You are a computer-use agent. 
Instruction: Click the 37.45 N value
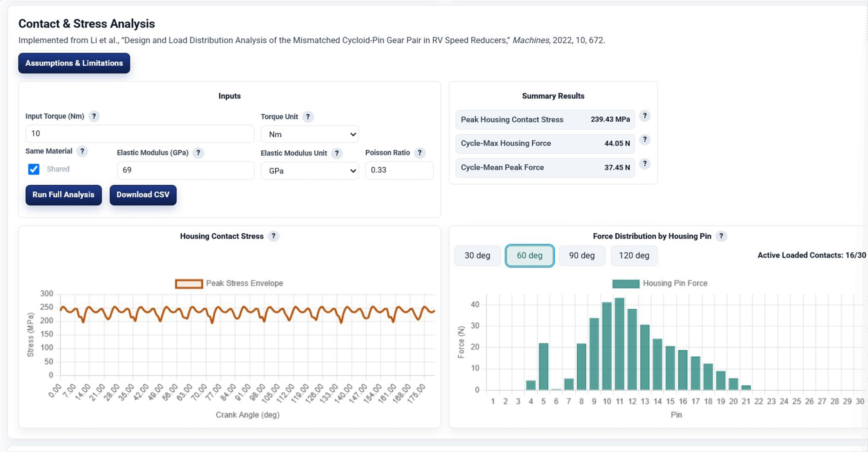[x=617, y=167]
